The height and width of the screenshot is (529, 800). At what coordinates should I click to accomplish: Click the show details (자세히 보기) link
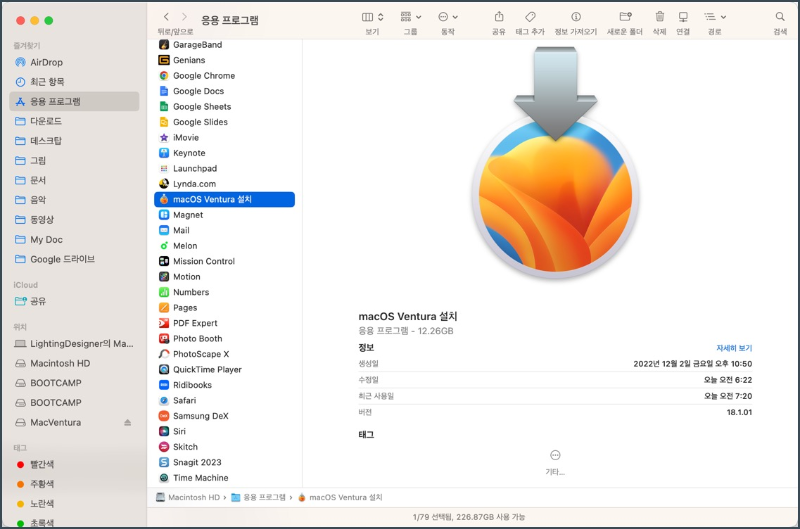[734, 348]
